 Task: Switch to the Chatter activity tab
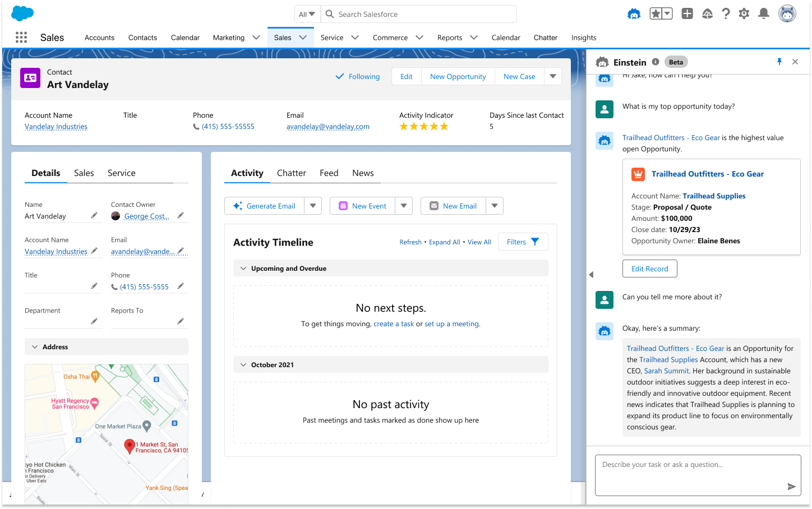[292, 173]
